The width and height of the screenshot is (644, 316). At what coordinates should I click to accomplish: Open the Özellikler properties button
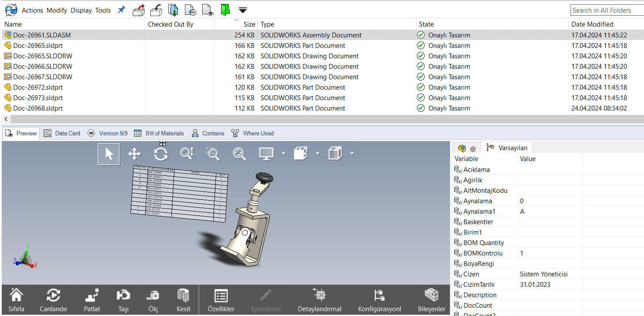(x=221, y=300)
